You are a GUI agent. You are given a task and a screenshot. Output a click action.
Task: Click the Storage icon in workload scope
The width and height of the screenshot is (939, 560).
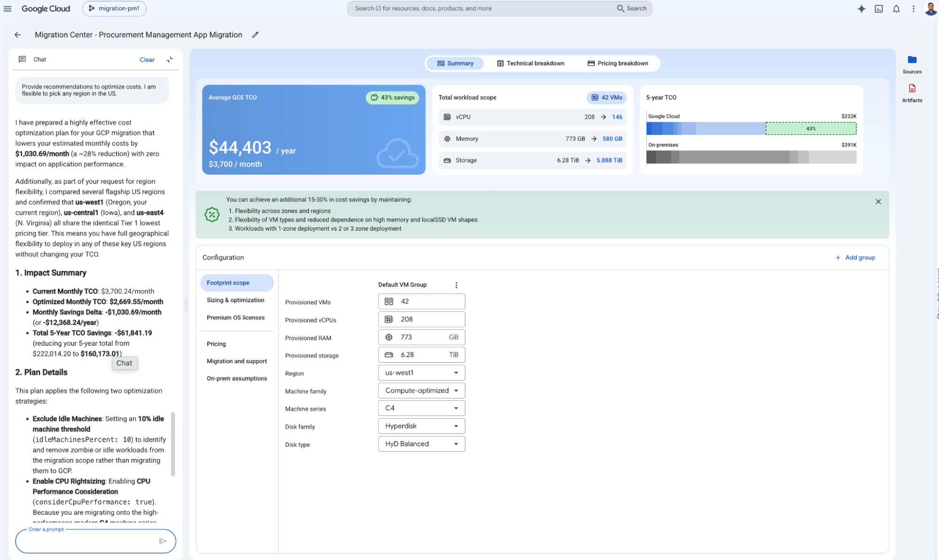pyautogui.click(x=447, y=160)
